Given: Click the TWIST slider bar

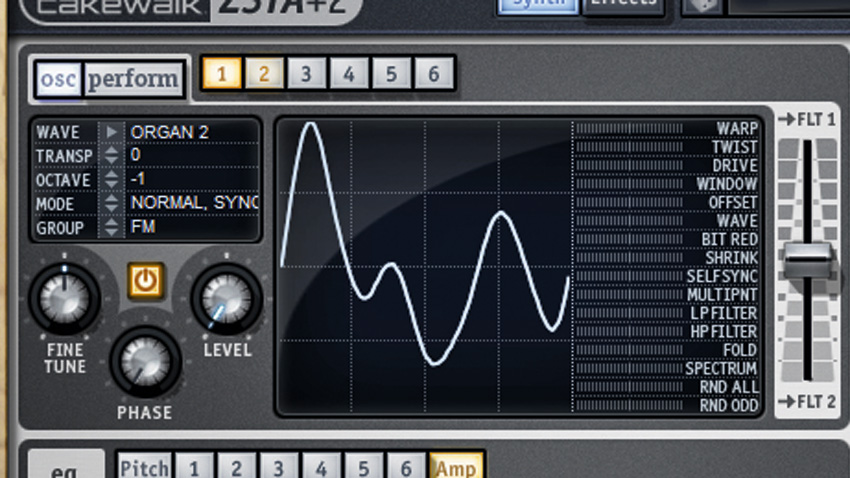Looking at the screenshot, I should coord(629,147).
